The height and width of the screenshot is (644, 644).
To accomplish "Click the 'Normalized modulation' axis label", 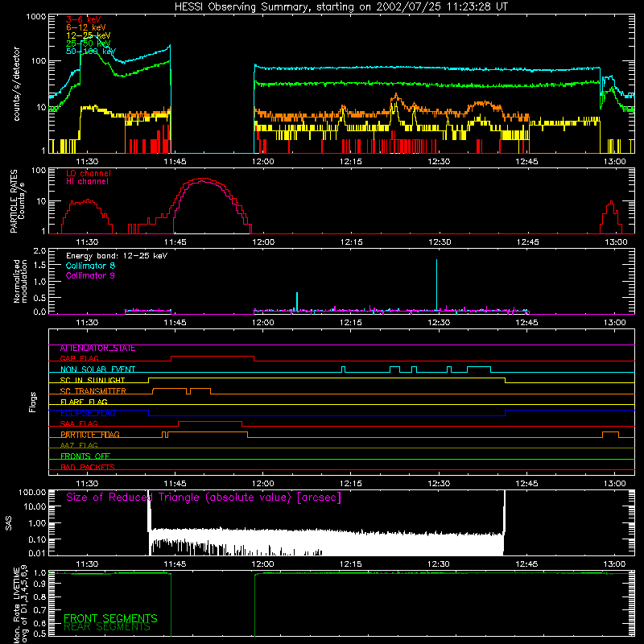I will click(20, 281).
